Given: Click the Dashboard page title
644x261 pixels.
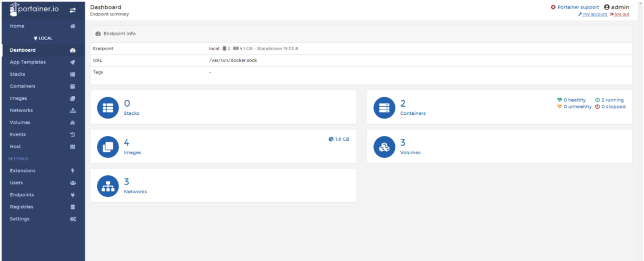Looking at the screenshot, I should click(x=106, y=7).
